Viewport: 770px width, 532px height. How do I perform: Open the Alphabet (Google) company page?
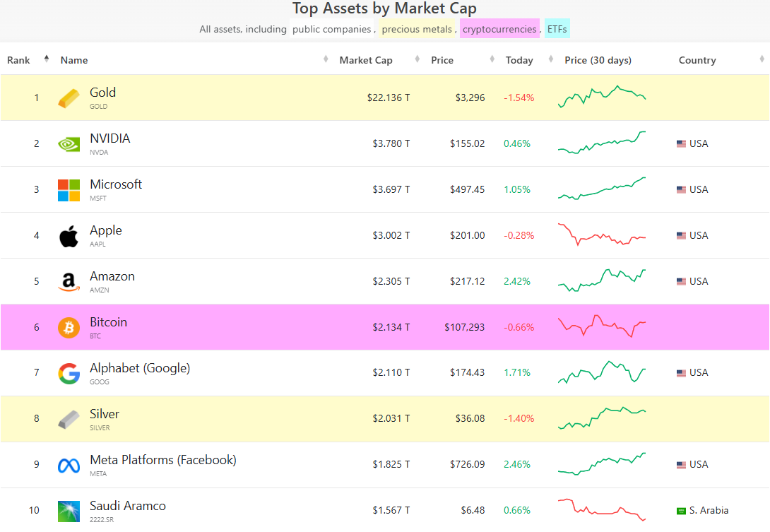140,368
